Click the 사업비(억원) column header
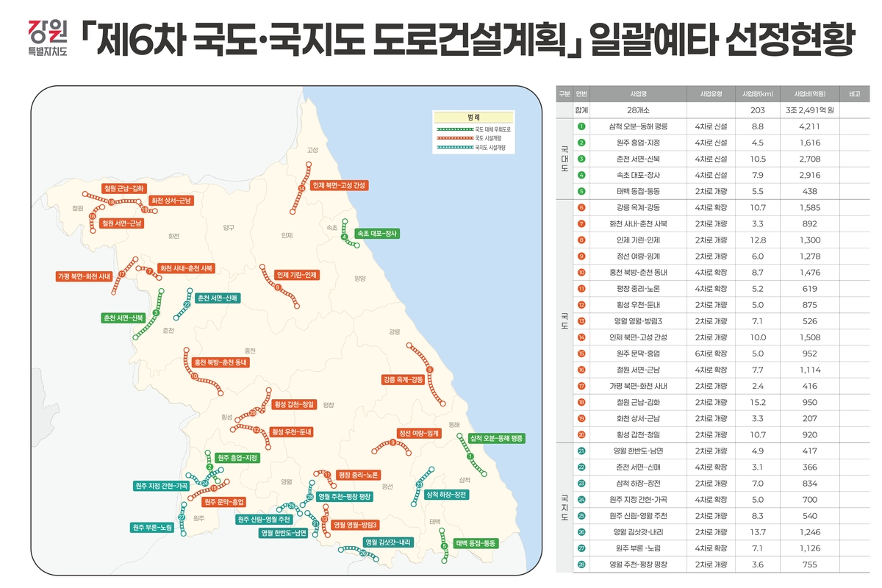882x588 pixels. pos(809,94)
